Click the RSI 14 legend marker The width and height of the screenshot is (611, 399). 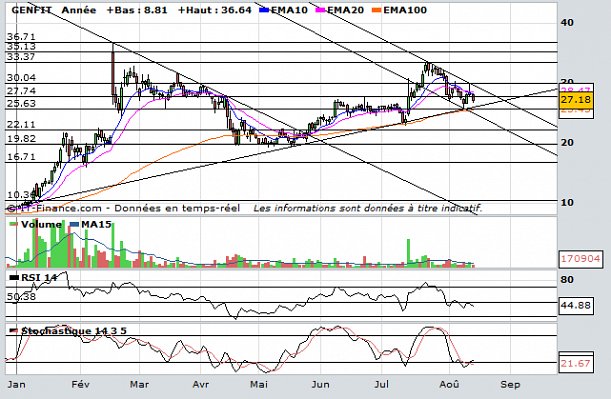point(14,277)
